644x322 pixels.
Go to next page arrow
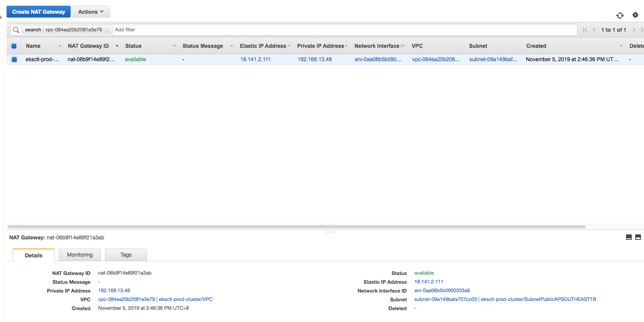(634, 30)
